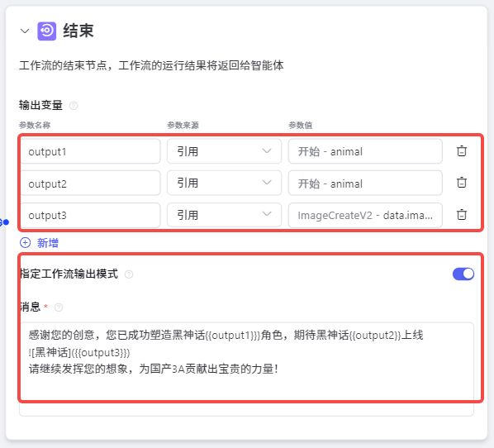
Task: Click 新增 to add an output variable
Action: (x=48, y=243)
